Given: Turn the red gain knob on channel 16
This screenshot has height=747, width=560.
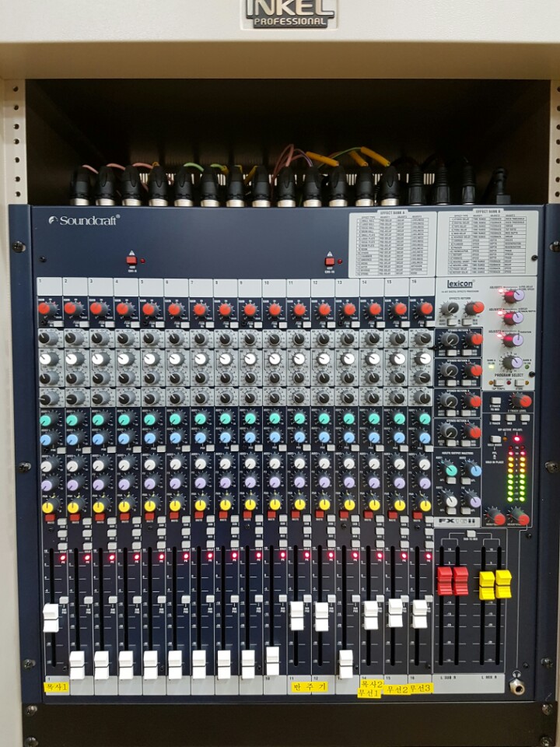Looking at the screenshot, I should pos(425,309).
